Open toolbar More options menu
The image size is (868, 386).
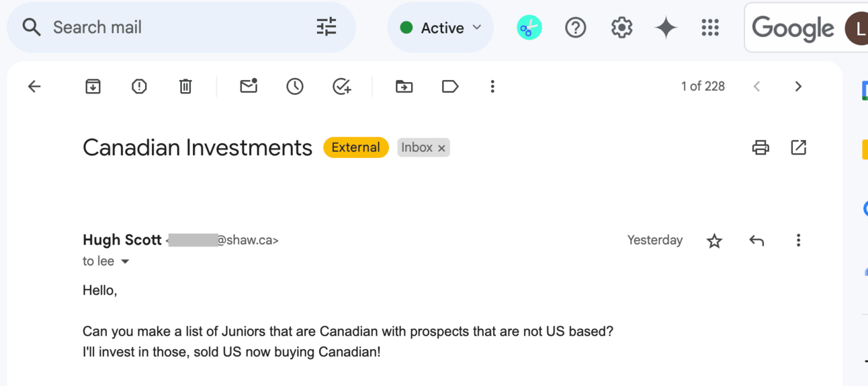pos(492,86)
